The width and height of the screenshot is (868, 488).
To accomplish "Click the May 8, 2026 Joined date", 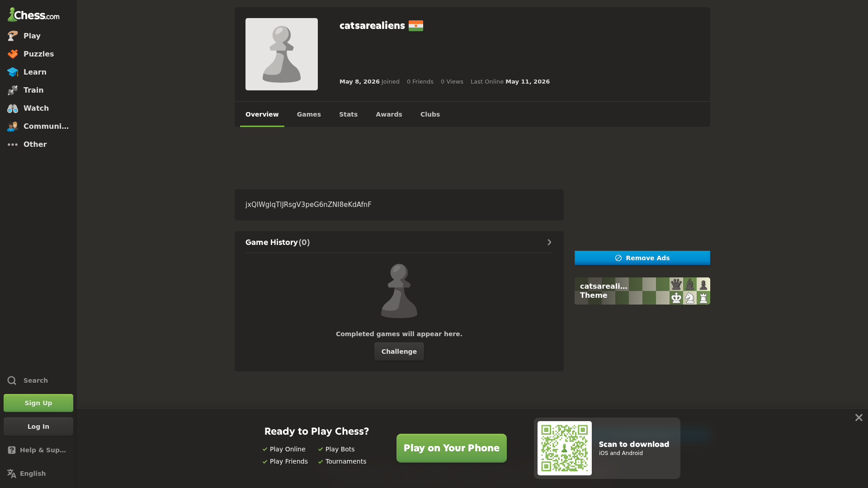I will tap(369, 82).
